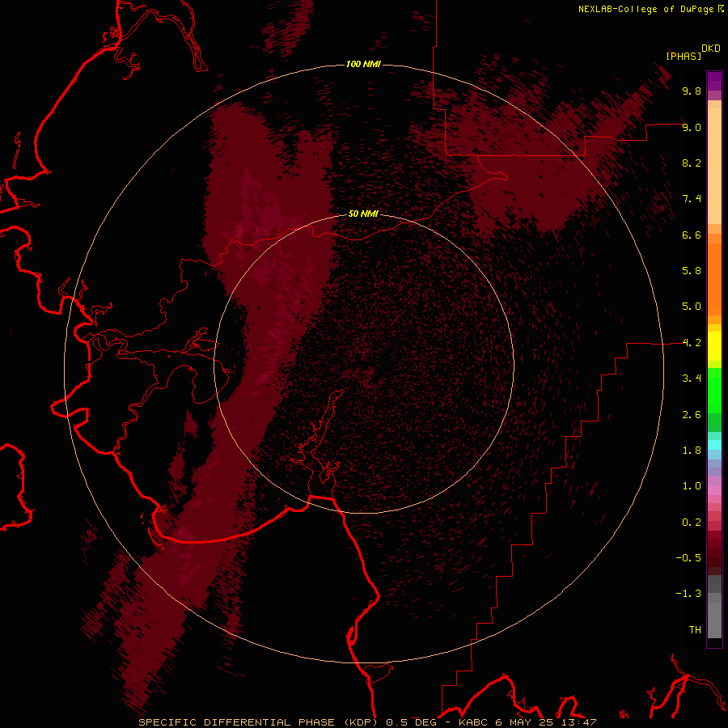Pick the pink band near 1.0 on scale

click(x=714, y=490)
